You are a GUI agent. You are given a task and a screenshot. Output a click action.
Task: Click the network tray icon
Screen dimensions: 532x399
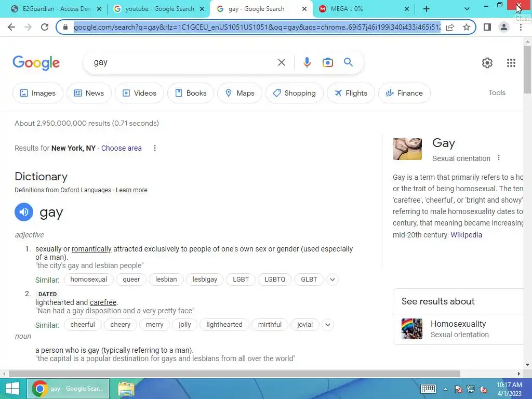click(471, 389)
